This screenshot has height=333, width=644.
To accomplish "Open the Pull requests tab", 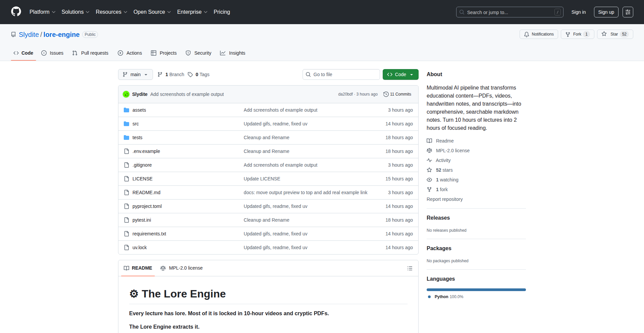I will [x=90, y=53].
